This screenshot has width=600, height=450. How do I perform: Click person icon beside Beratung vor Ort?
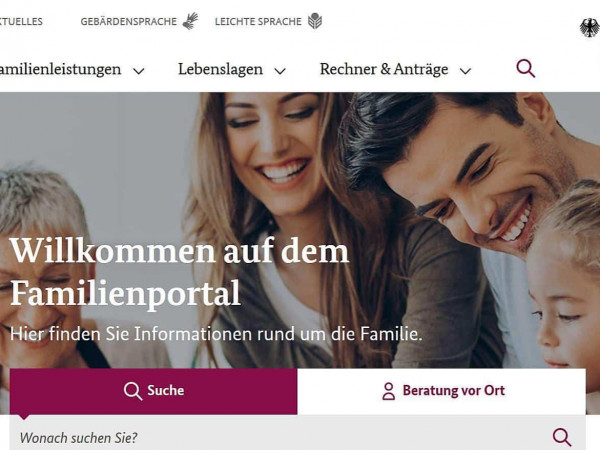[388, 391]
